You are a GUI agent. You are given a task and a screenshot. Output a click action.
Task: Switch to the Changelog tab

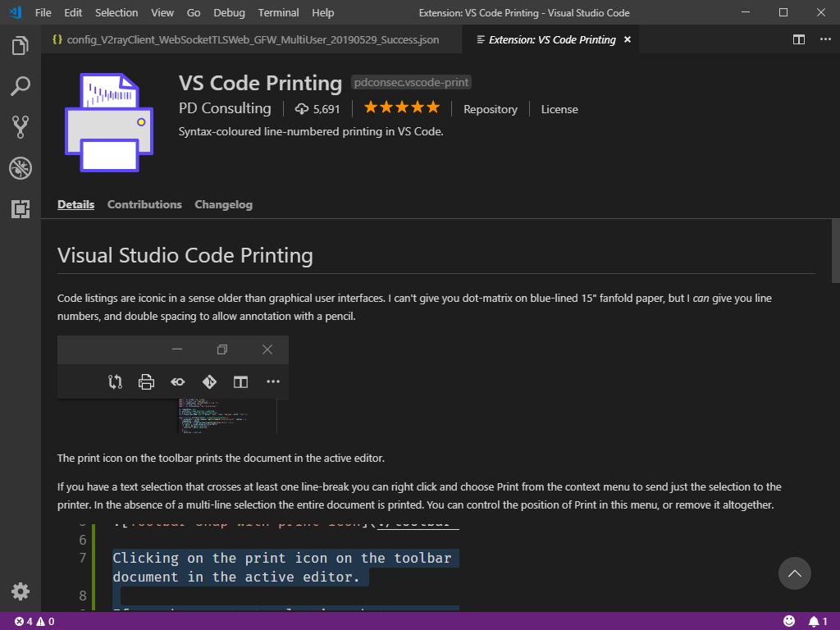(223, 204)
